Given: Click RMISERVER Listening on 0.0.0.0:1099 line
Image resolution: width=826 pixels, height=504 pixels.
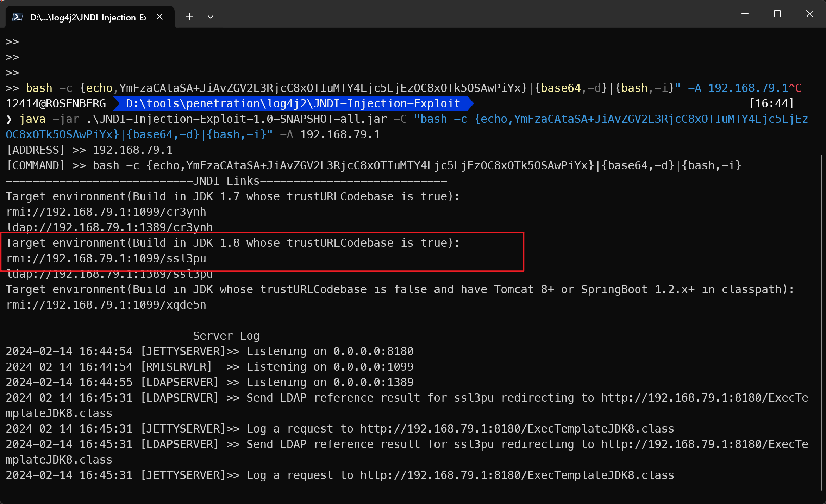Looking at the screenshot, I should pos(209,367).
